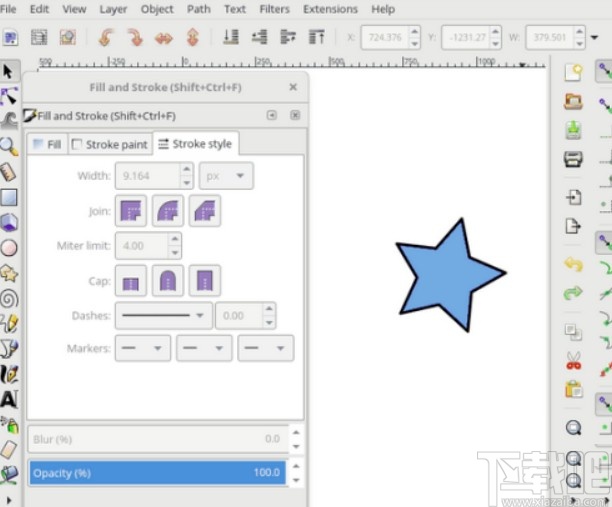Click the Cut scissors icon
Viewport: 612px width, 507px height.
click(x=573, y=360)
